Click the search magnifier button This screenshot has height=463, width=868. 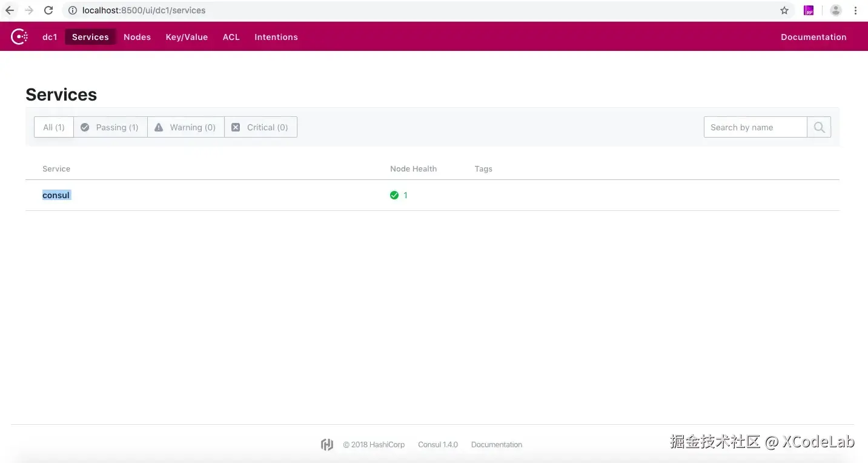[819, 127]
